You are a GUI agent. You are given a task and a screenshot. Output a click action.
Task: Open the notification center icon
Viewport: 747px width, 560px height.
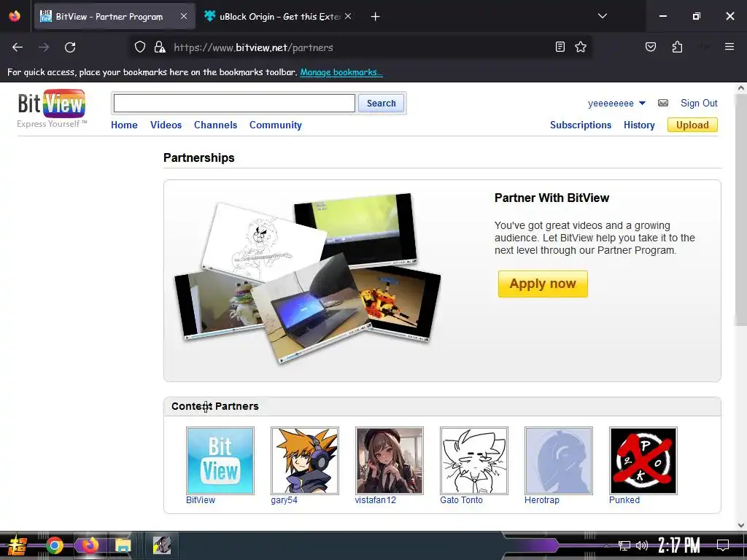click(x=723, y=545)
